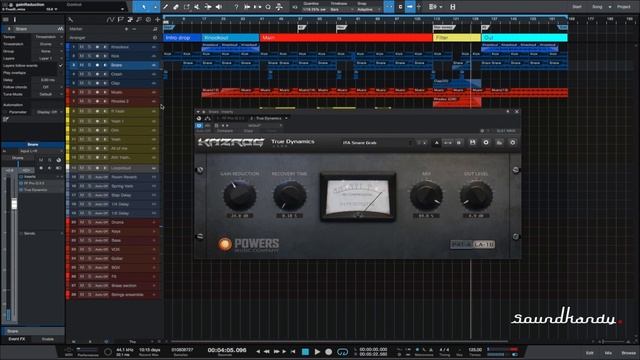The width and height of the screenshot is (640, 360).
Task: Click the save preset icon in True Dynamics
Action: [472, 142]
